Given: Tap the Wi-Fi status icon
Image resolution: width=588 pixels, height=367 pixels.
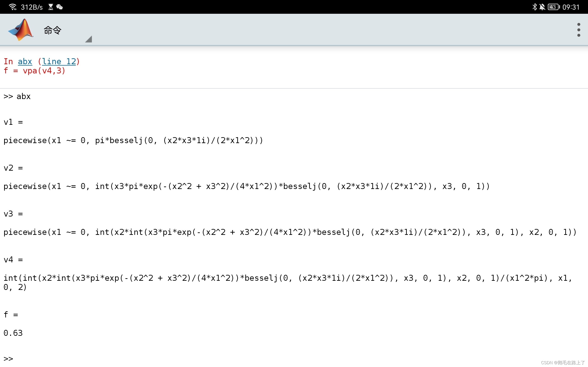Looking at the screenshot, I should pyautogui.click(x=12, y=7).
